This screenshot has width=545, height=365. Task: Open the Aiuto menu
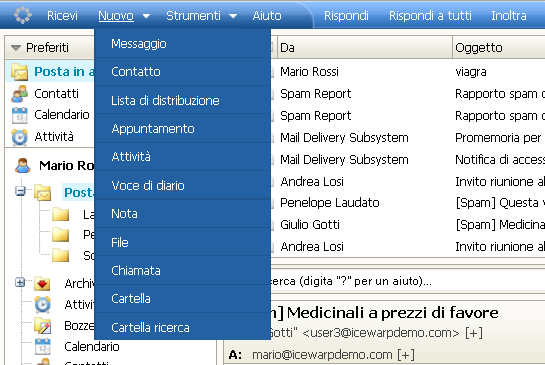pyautogui.click(x=267, y=16)
